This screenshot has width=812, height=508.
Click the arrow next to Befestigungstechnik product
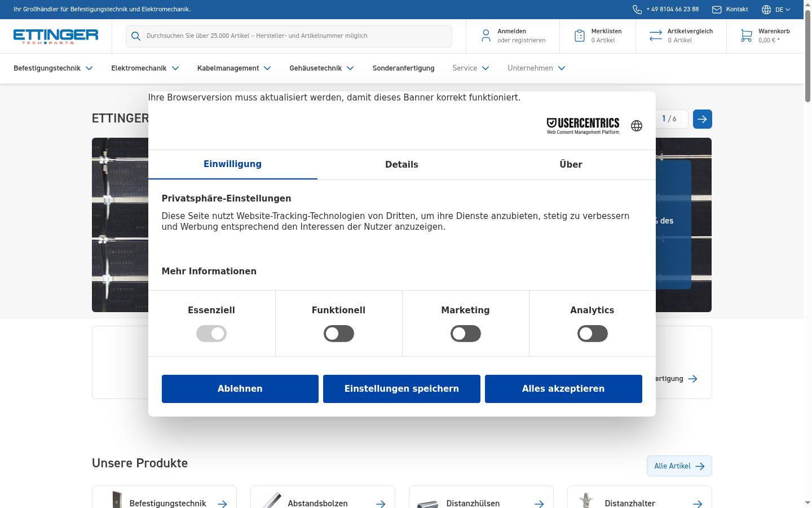click(x=223, y=503)
